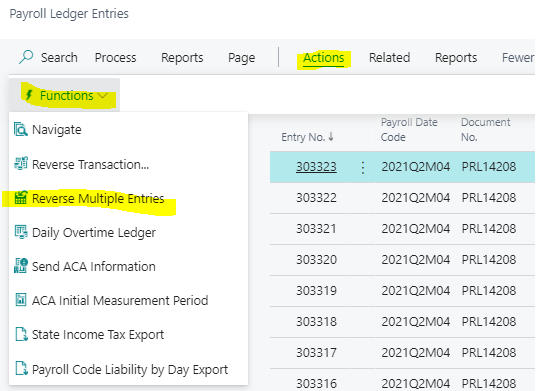Click PRL14208 in row 303317

[489, 353]
